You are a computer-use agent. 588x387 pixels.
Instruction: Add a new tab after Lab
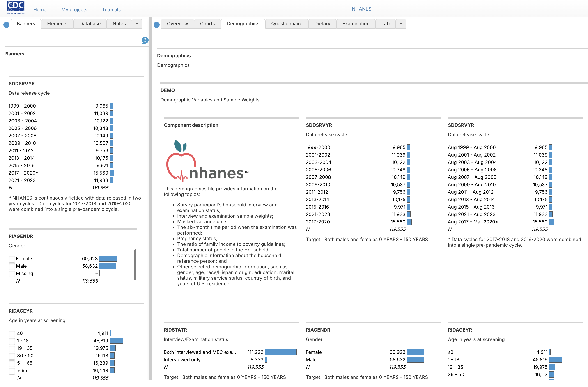point(400,24)
